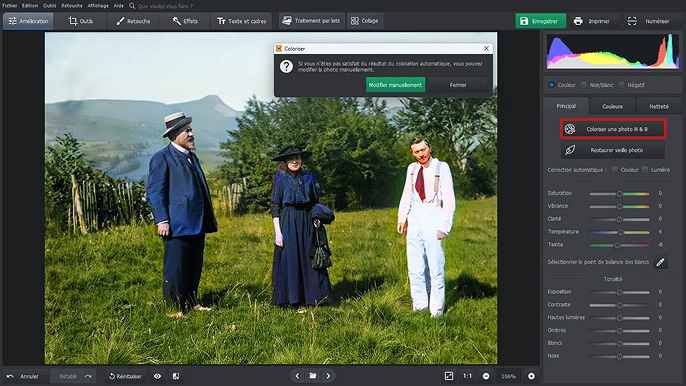
Task: Adjust the Température slider
Action: pos(620,232)
